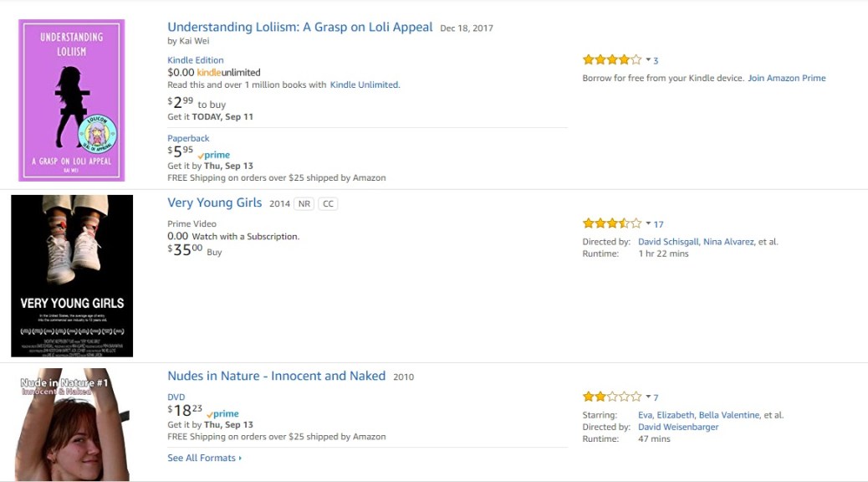The height and width of the screenshot is (482, 868).
Task: Click the Very Young Girls poster thumbnail
Action: click(72, 276)
